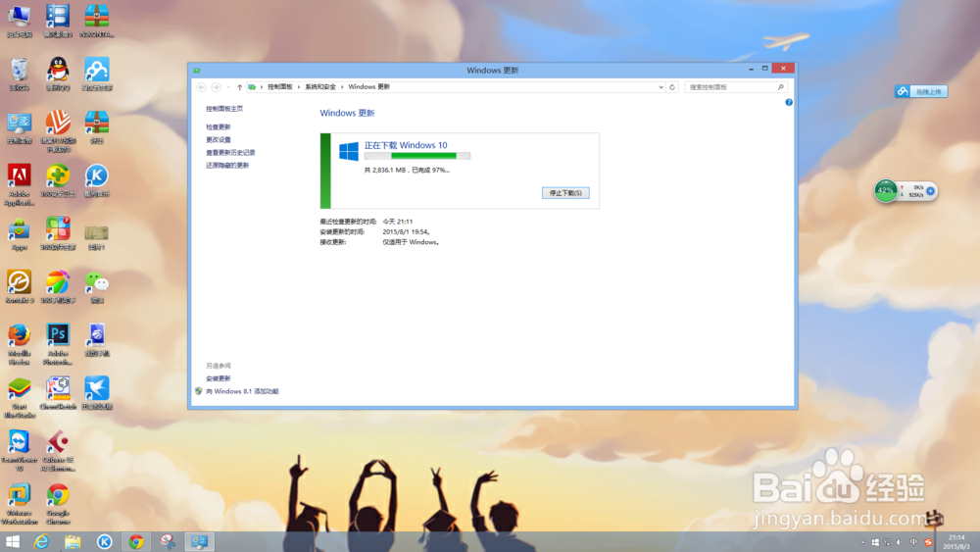Click the 42% memory accelerator ball
Viewport: 980px width, 552px height.
click(x=886, y=190)
